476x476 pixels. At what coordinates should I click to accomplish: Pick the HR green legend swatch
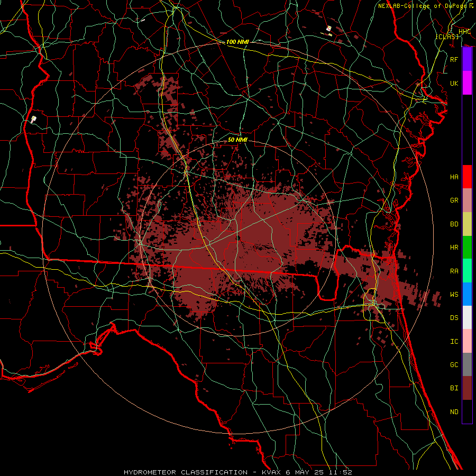(x=467, y=247)
